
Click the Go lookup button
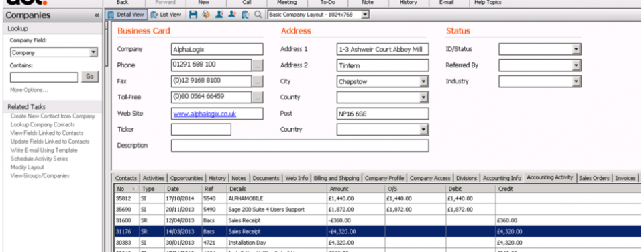(89, 77)
